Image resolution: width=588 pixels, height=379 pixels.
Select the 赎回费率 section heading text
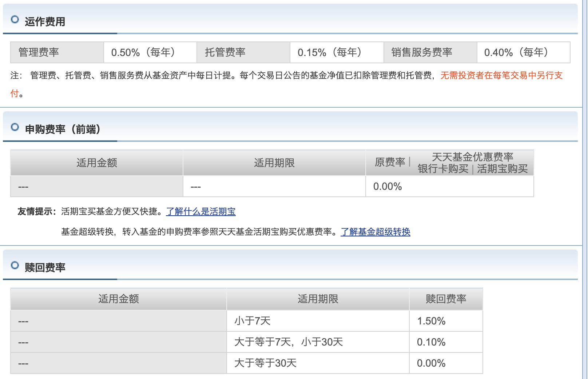[45, 268]
